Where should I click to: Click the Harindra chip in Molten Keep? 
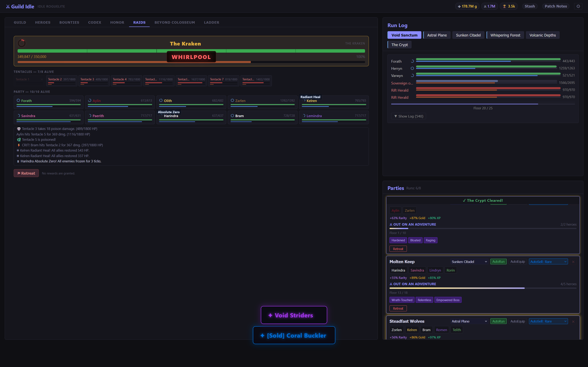[x=398, y=270]
